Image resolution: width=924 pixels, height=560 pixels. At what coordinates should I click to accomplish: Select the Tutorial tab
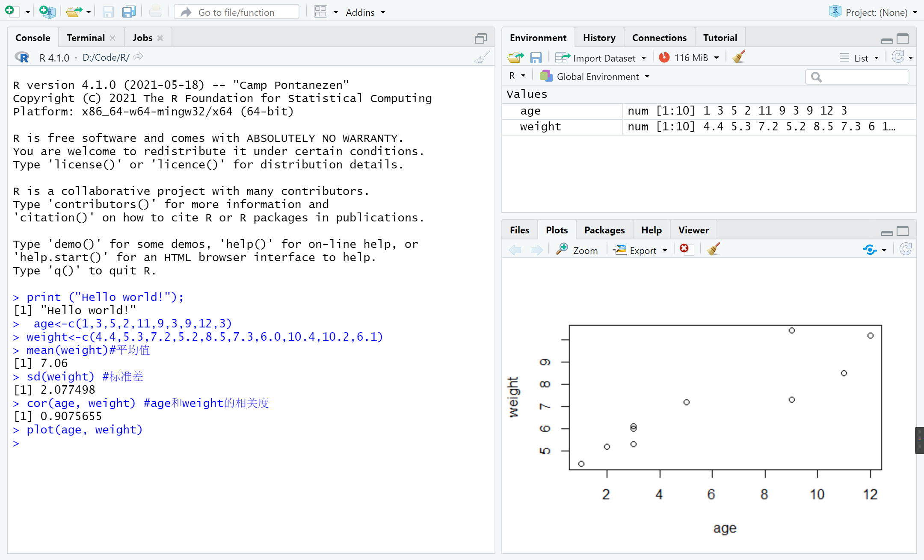[x=720, y=38]
